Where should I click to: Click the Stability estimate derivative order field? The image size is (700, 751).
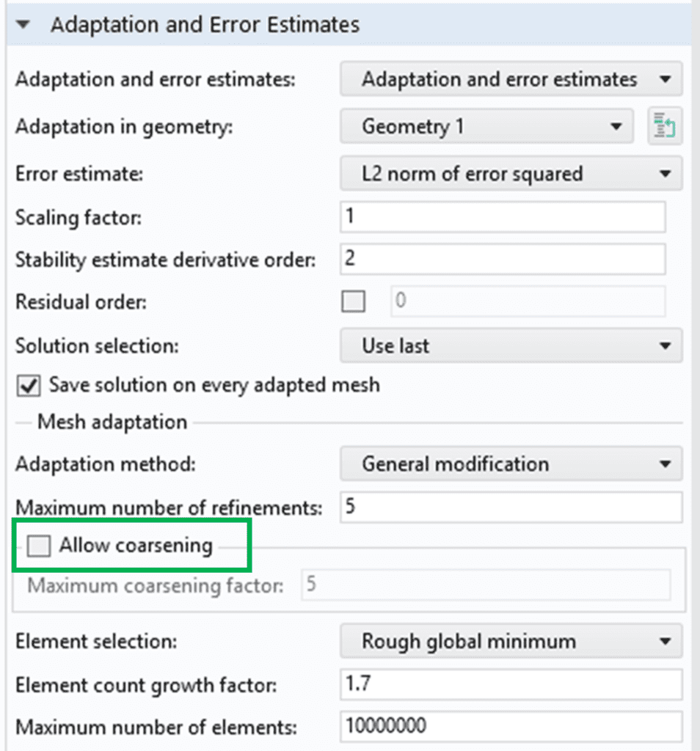coord(503,258)
